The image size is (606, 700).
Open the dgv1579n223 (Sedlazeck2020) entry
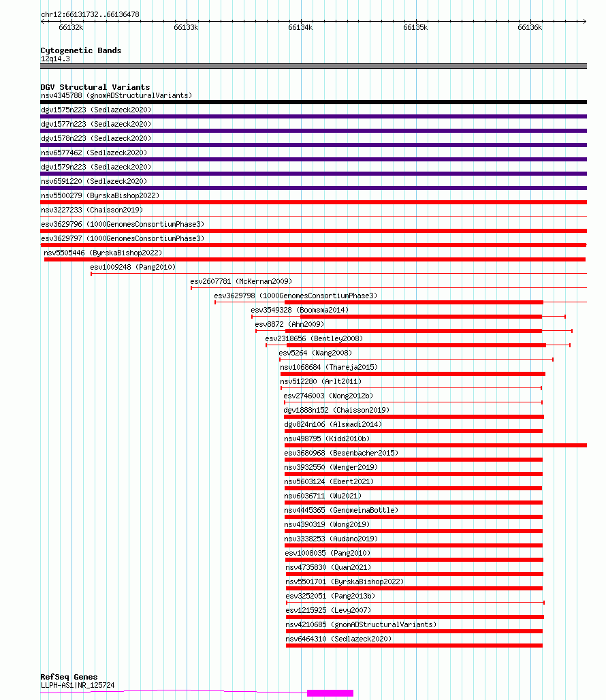click(x=96, y=167)
